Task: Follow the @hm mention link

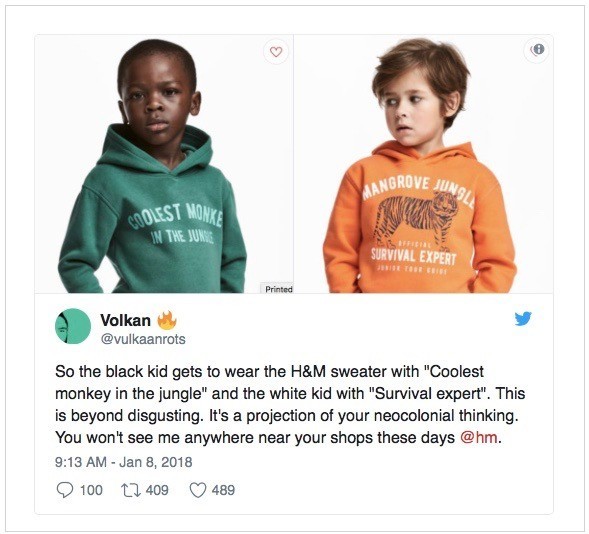Action: pyautogui.click(x=479, y=438)
